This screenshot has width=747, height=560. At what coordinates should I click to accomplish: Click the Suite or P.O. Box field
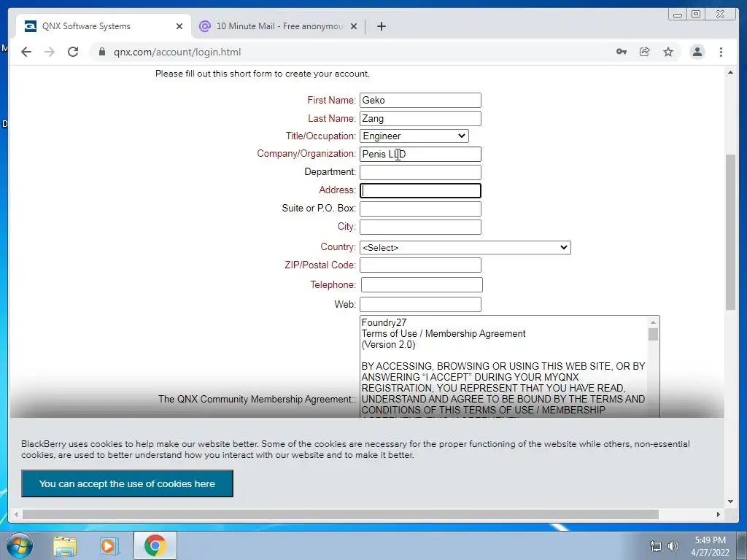tap(420, 209)
